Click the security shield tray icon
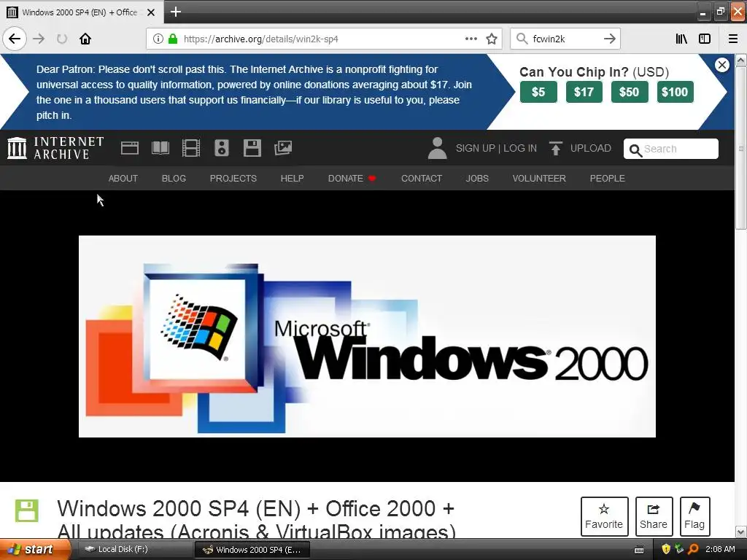The image size is (747, 560). tap(666, 550)
